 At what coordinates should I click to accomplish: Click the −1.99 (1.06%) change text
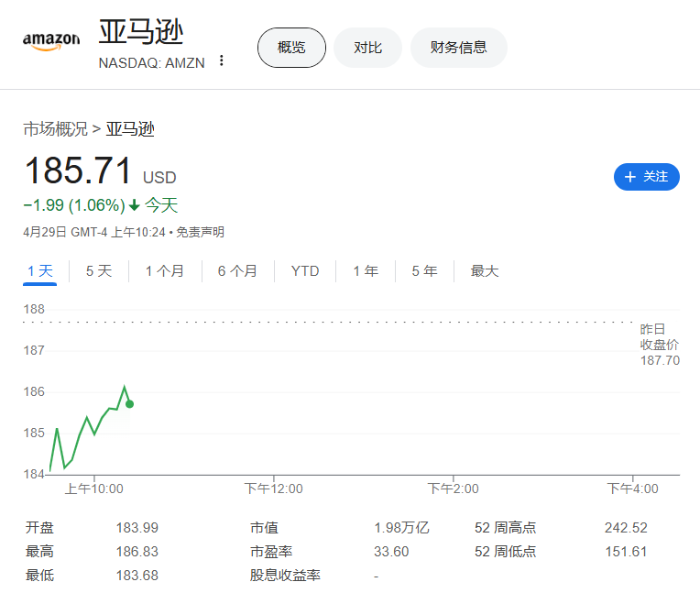(x=74, y=205)
